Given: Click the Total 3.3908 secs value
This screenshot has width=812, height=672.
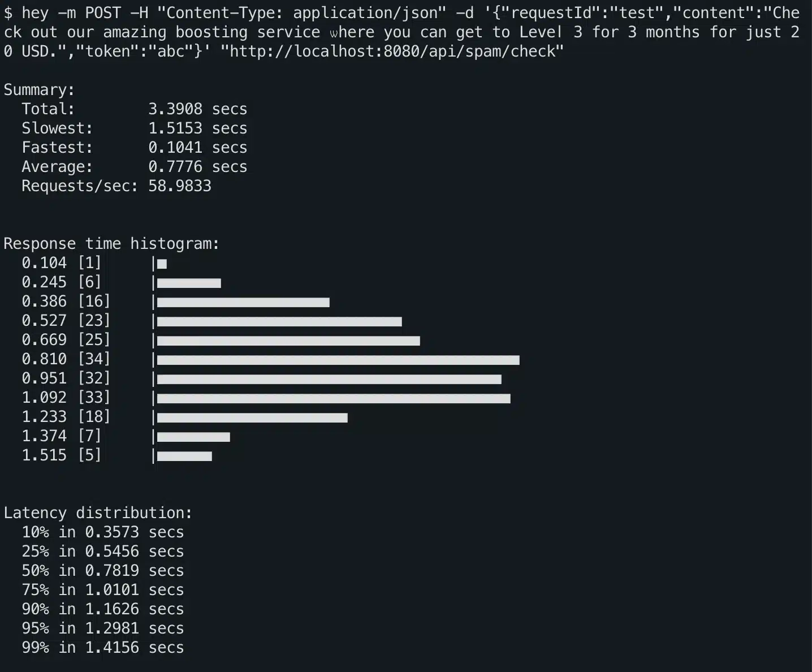Looking at the screenshot, I should (x=197, y=109).
